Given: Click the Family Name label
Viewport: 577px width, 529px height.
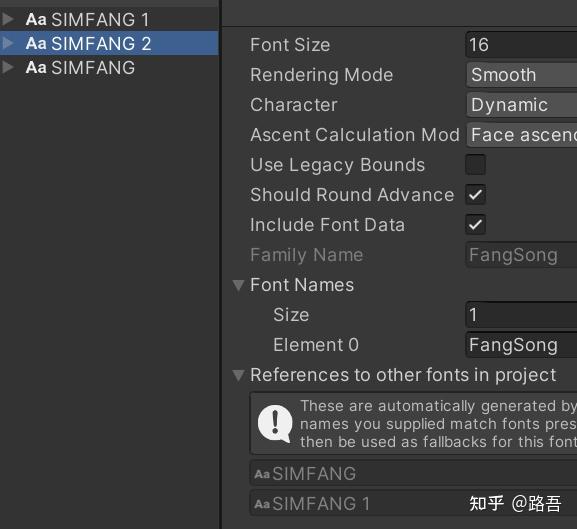Looking at the screenshot, I should point(307,255).
